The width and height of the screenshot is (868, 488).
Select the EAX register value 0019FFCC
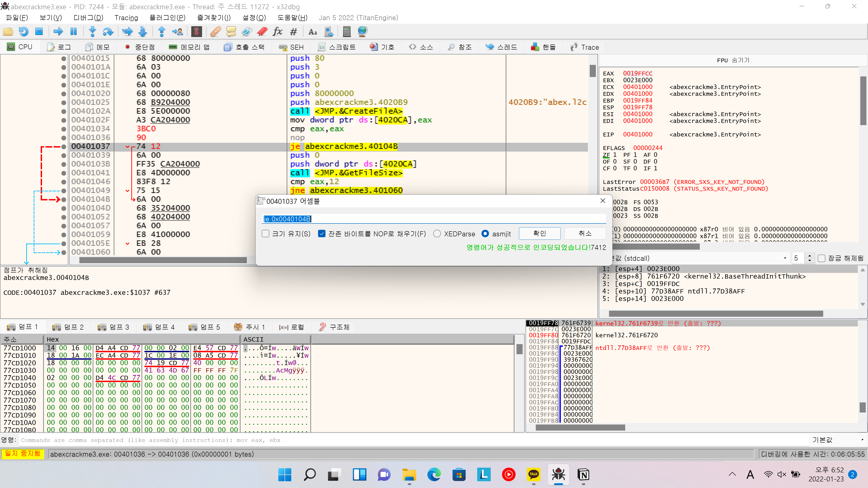pyautogui.click(x=637, y=73)
